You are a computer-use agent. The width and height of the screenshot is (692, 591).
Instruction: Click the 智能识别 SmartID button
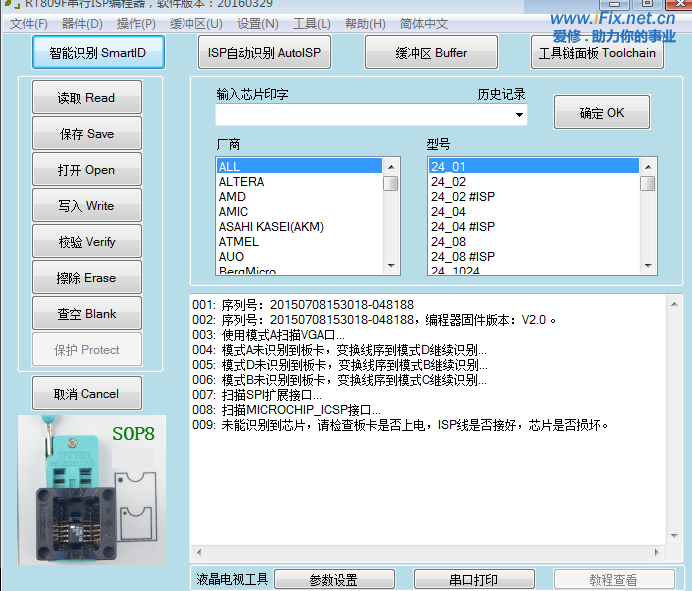point(98,53)
